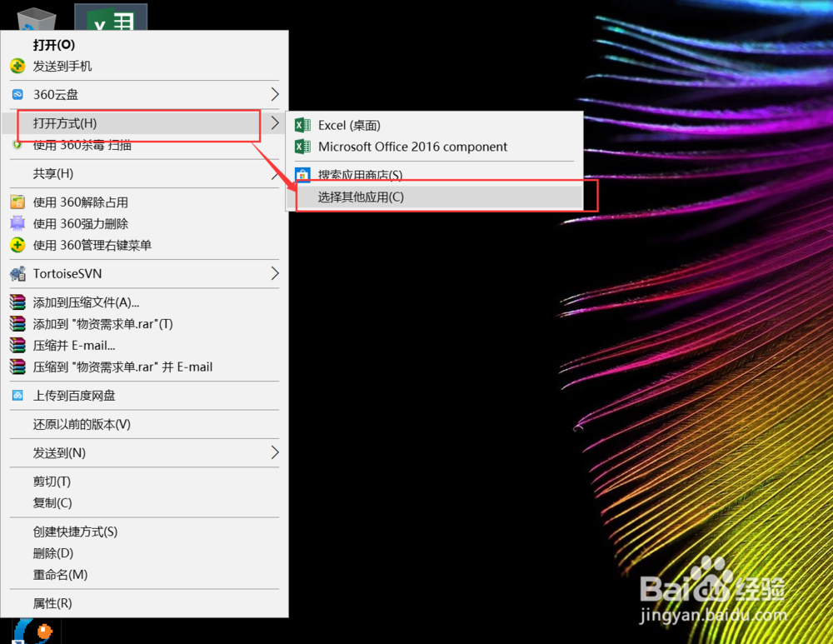833x644 pixels.
Task: Open the 360云盘 menu entry
Action: coord(144,95)
